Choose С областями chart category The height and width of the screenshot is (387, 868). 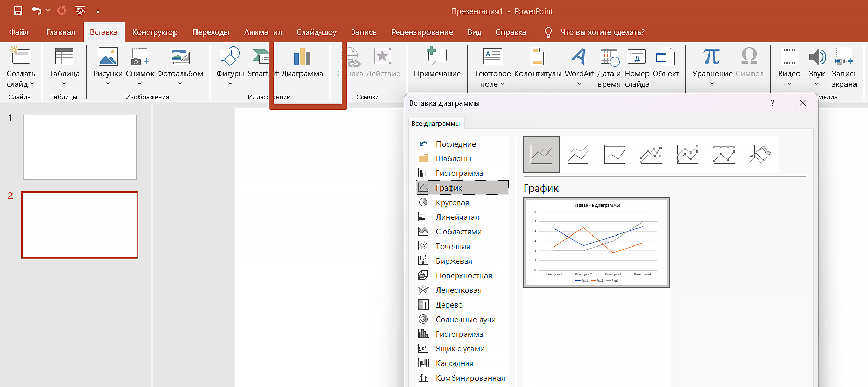462,232
